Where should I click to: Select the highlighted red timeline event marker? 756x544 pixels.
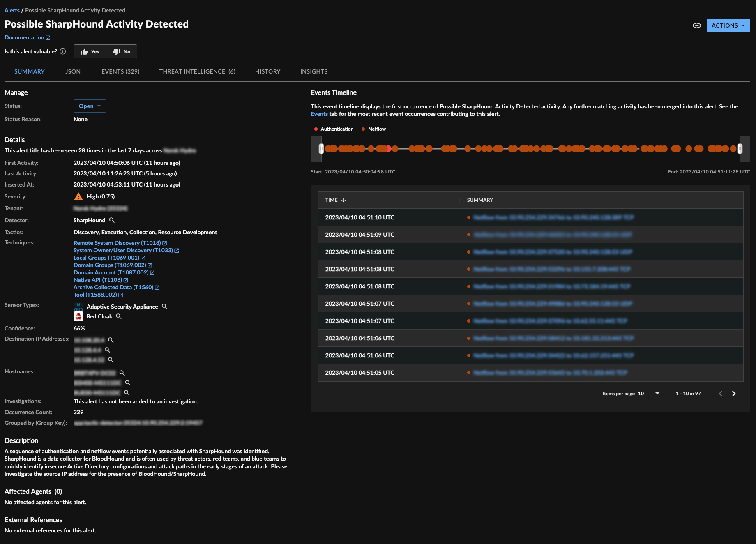pos(389,148)
